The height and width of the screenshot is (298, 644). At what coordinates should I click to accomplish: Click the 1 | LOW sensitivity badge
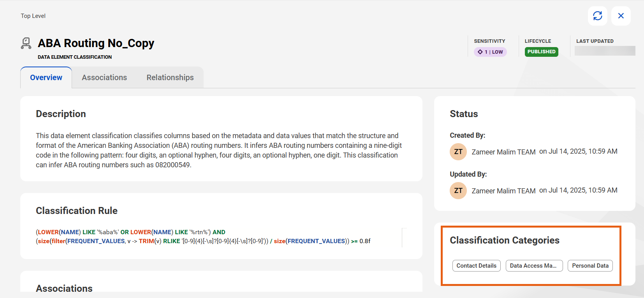tap(490, 52)
